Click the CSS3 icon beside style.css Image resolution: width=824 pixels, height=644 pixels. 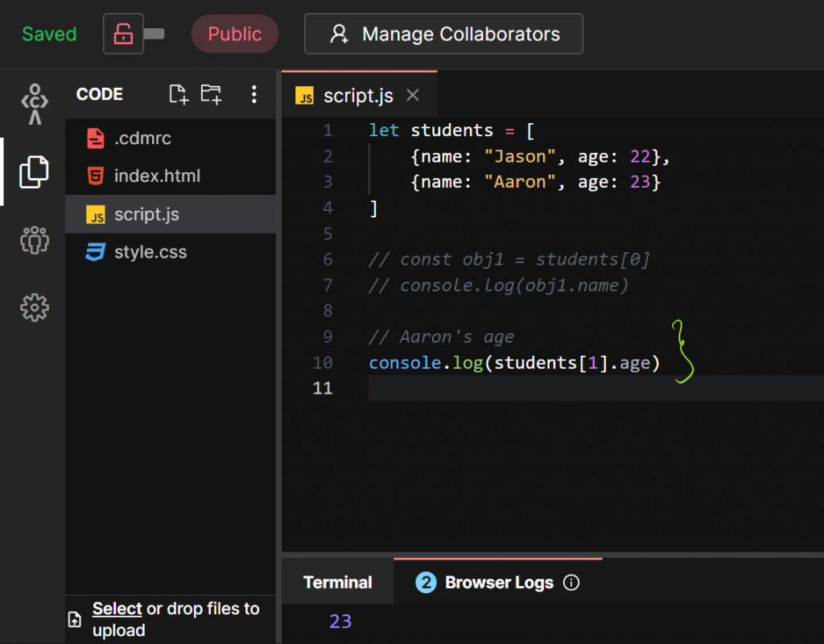coord(96,252)
